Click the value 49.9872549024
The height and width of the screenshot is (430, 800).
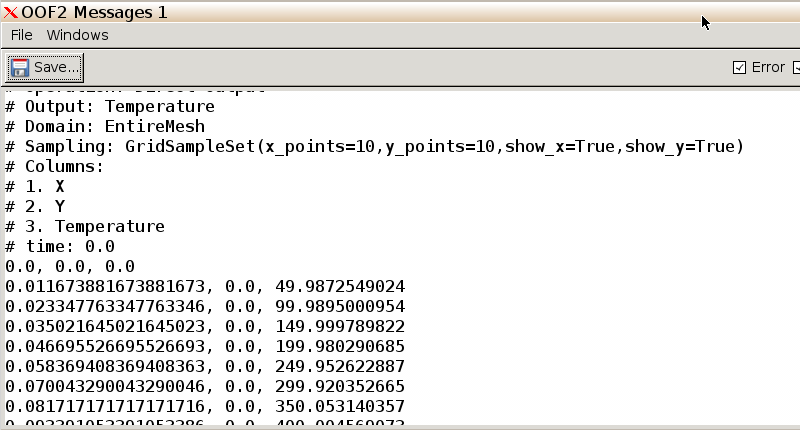point(340,286)
